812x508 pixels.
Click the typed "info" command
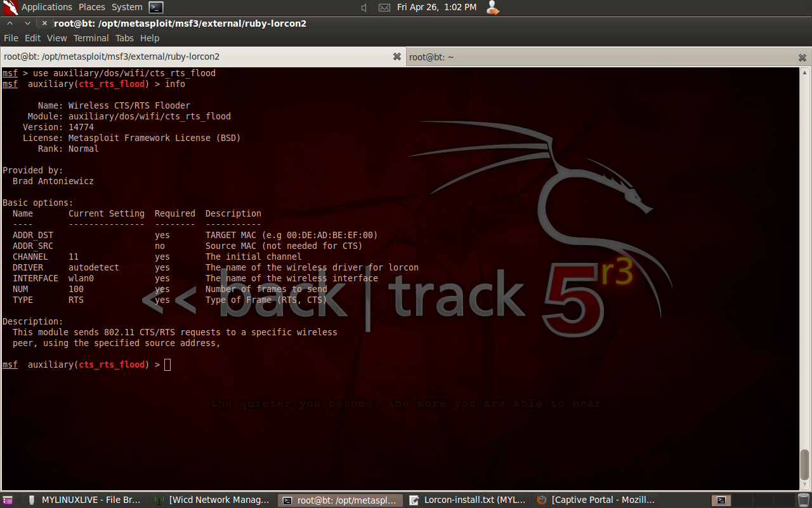(175, 84)
